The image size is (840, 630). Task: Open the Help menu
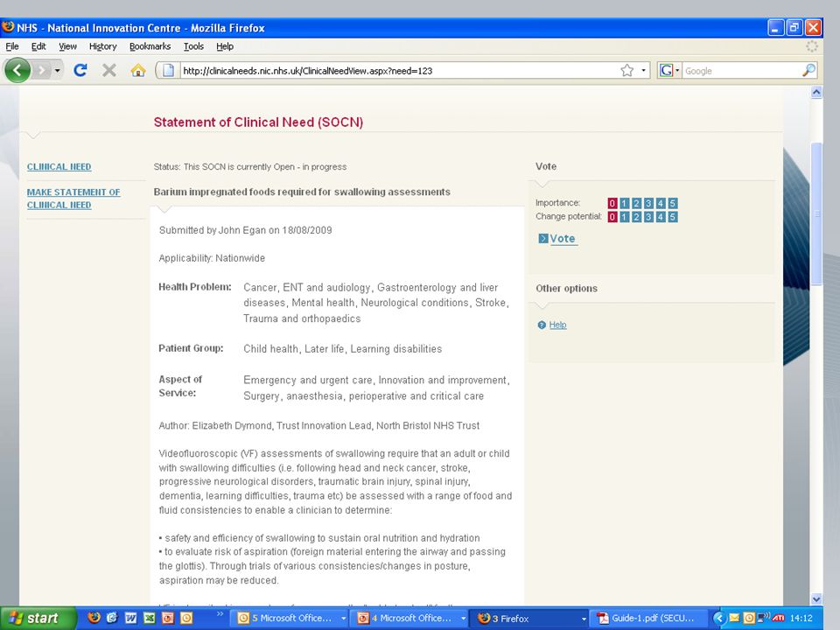[225, 46]
